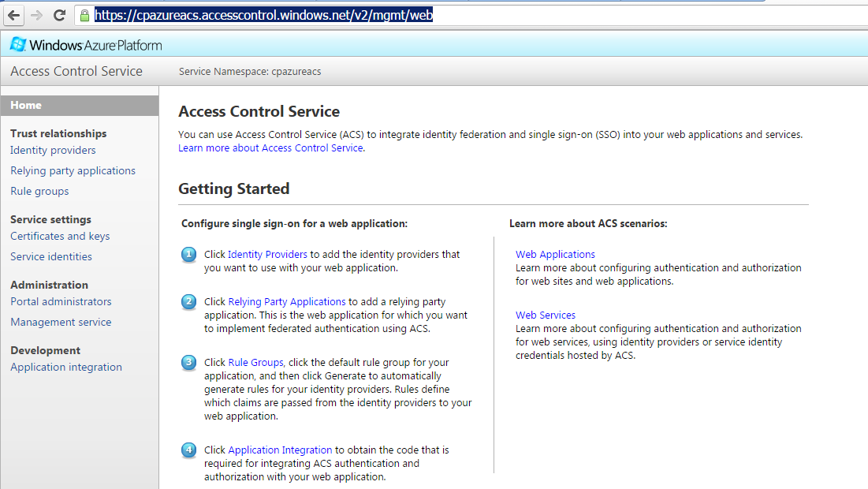The height and width of the screenshot is (489, 868).
Task: Open Certificates and keys in sidebar
Action: (60, 236)
